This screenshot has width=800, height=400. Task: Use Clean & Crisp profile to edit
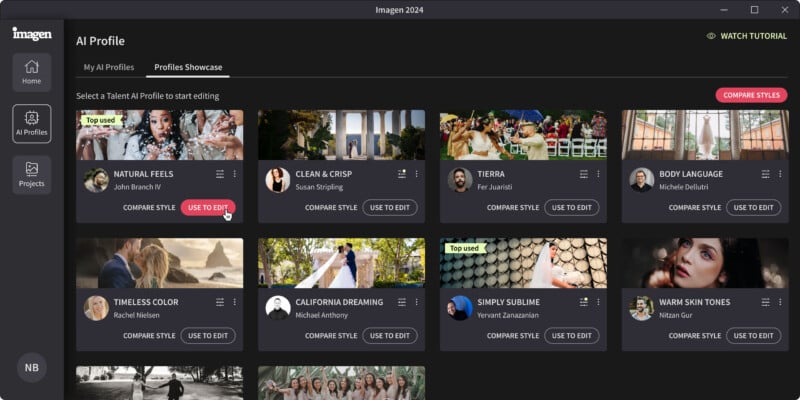pyautogui.click(x=390, y=208)
